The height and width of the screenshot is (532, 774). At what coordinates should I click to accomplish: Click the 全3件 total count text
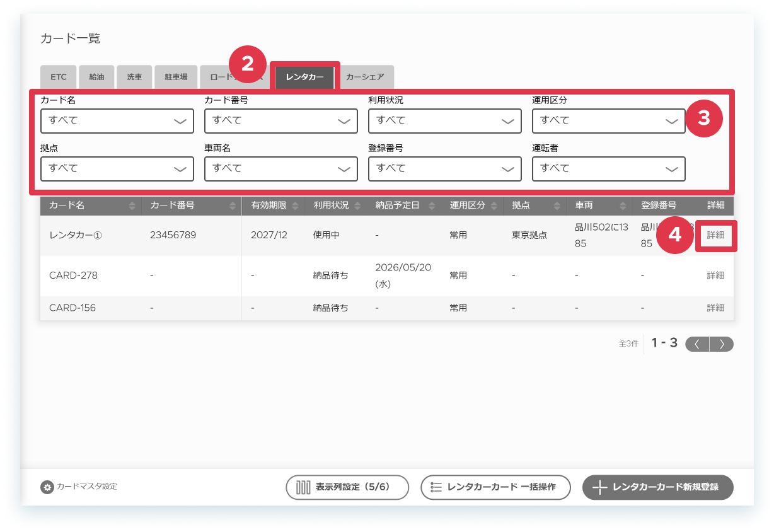click(x=628, y=344)
